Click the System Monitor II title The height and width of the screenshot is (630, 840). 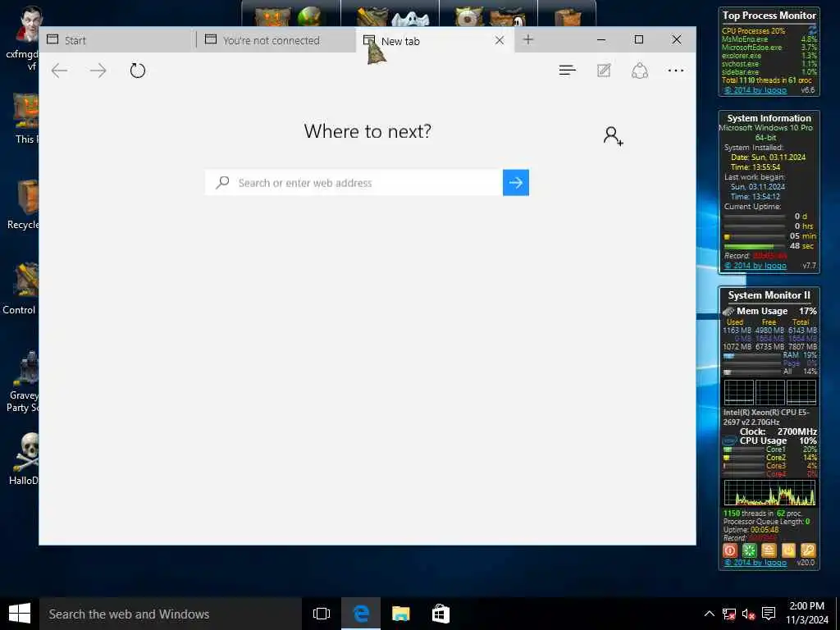[x=769, y=295]
